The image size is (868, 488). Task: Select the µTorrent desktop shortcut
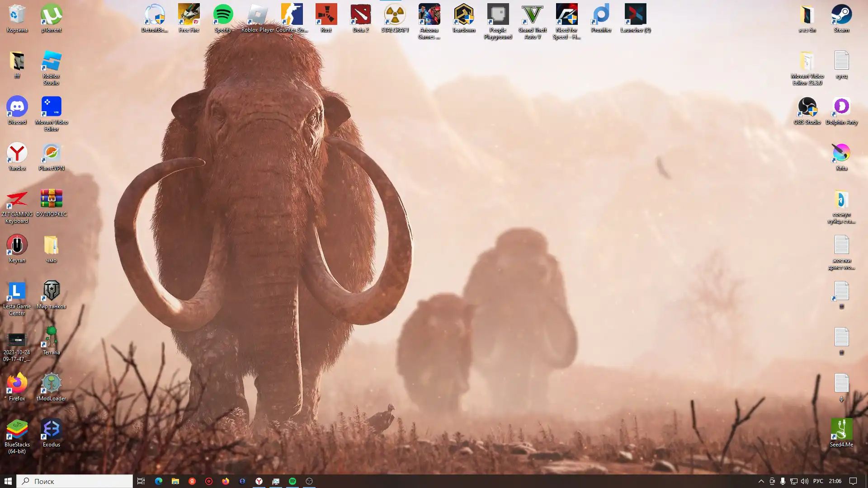(x=51, y=19)
